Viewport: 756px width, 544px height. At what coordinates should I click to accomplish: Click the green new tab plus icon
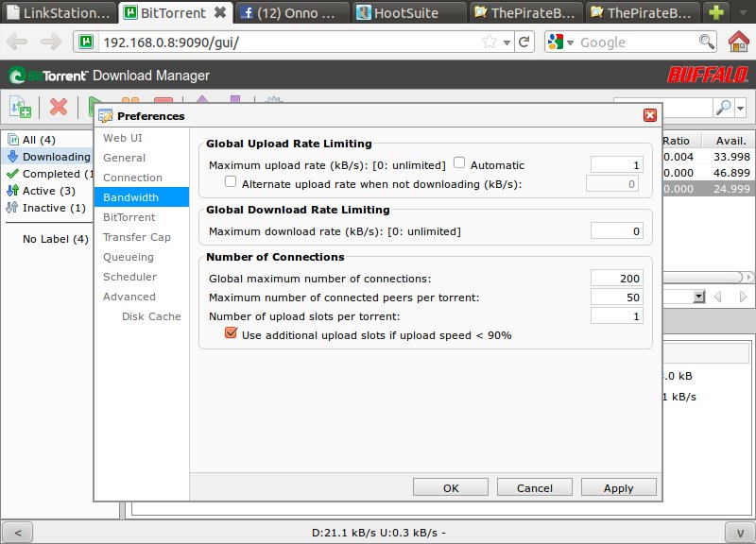tap(717, 13)
